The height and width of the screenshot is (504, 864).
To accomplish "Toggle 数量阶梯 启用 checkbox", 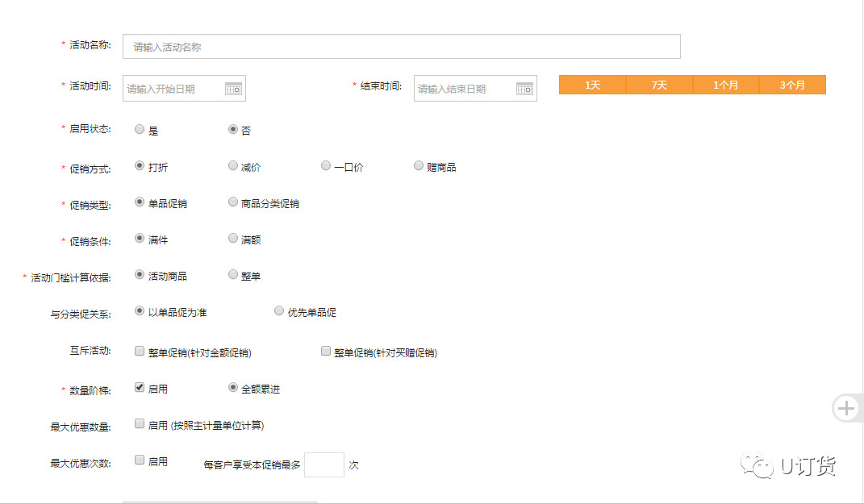I will [140, 387].
